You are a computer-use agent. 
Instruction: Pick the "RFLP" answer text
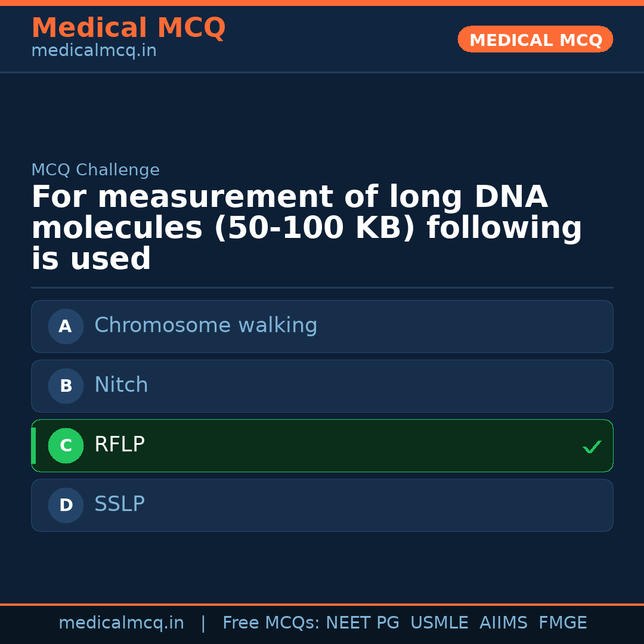click(119, 445)
